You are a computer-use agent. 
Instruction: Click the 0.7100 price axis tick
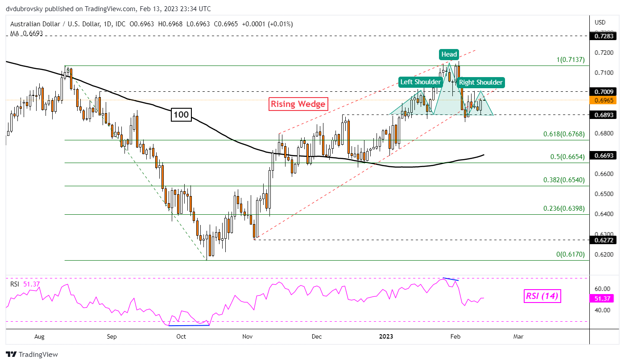pos(604,73)
